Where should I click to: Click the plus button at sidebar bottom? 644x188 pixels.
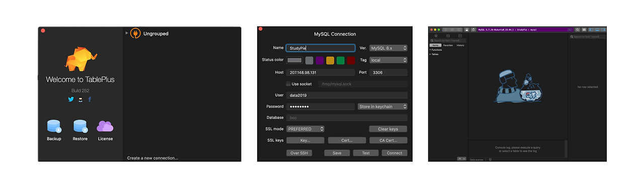tap(459, 159)
